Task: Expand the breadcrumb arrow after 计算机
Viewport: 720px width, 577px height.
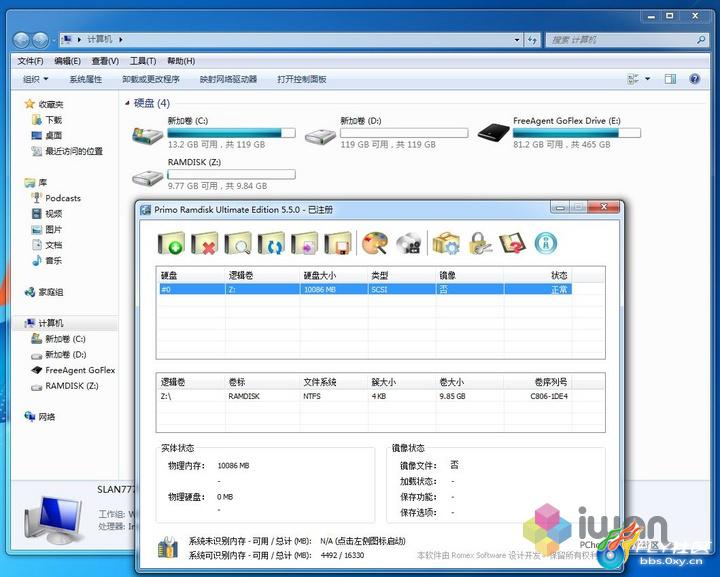Action: [121, 40]
